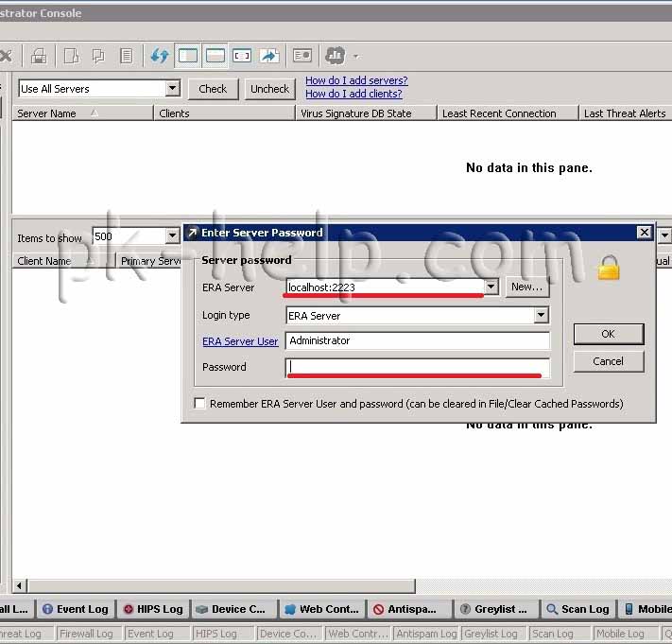This screenshot has height=644, width=672.
Task: Click the chart cloud statistics icon
Action: click(336, 56)
